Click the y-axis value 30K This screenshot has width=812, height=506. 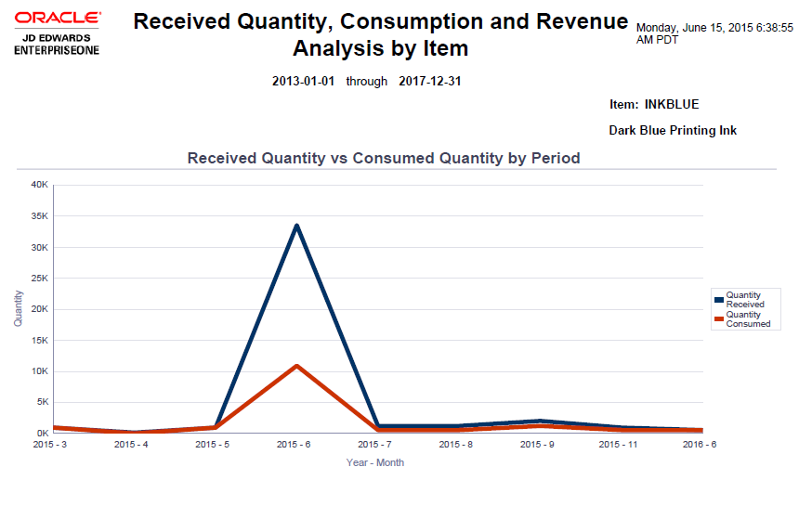point(40,248)
